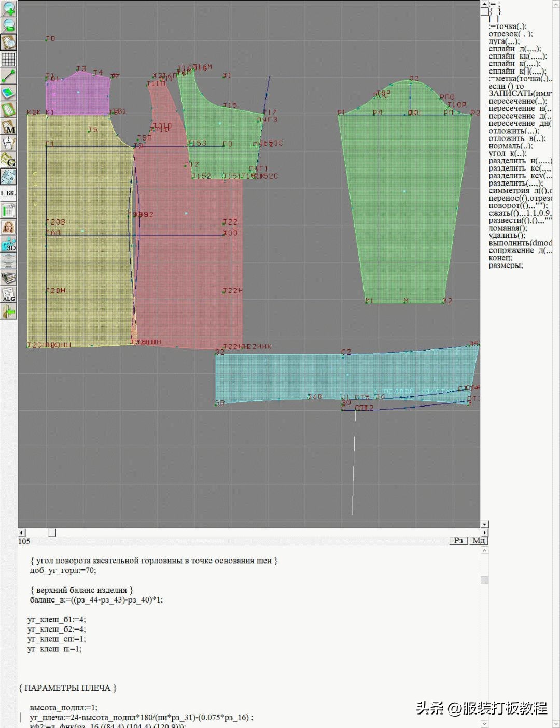Click the green arrow exit icon

click(9, 312)
